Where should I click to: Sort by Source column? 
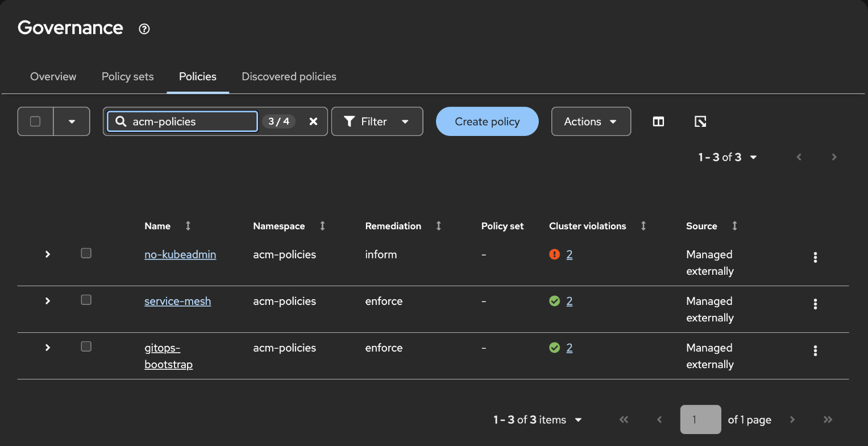coord(734,226)
